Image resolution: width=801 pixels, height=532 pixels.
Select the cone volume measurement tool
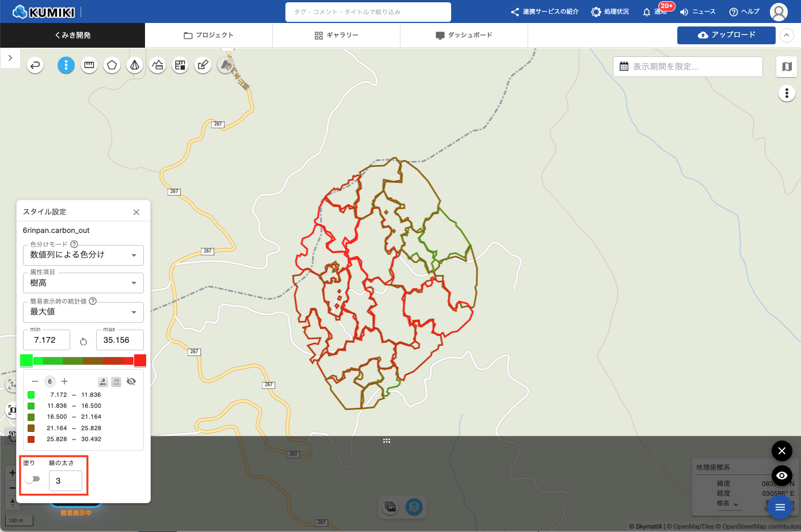pyautogui.click(x=135, y=65)
